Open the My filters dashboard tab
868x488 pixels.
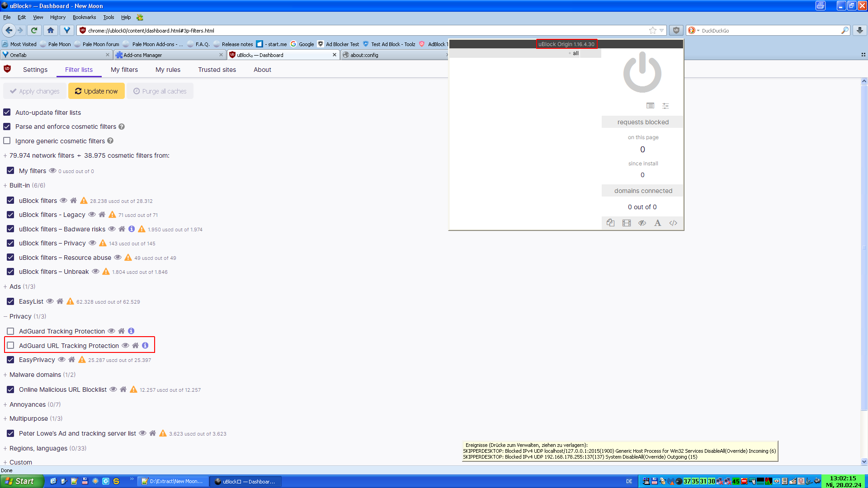point(124,70)
